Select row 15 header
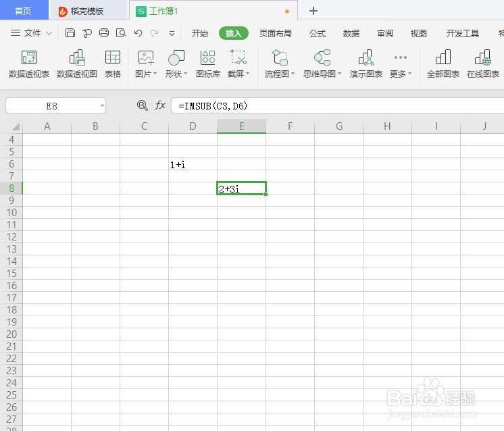Image resolution: width=504 pixels, height=431 pixels. coord(11,274)
